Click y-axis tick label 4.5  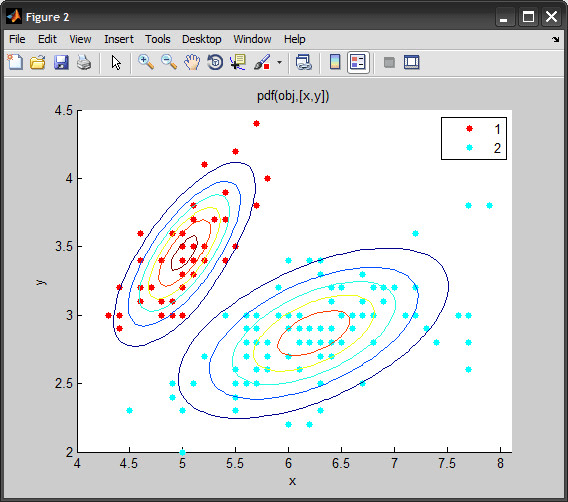point(63,111)
